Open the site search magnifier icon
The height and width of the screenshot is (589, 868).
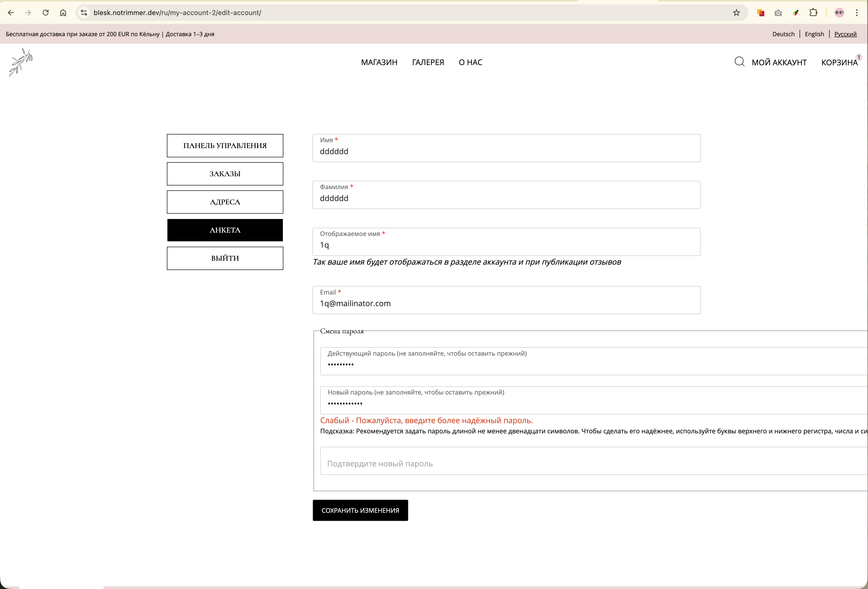click(739, 62)
